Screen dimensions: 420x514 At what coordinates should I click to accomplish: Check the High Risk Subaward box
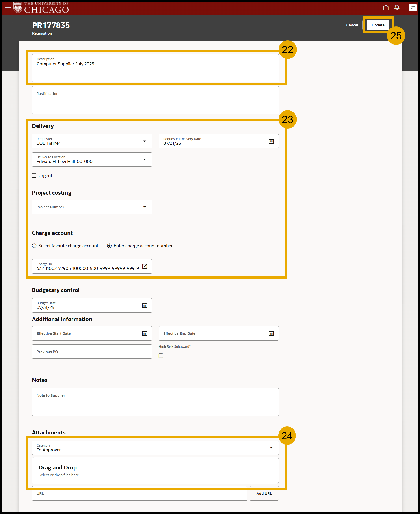click(161, 356)
